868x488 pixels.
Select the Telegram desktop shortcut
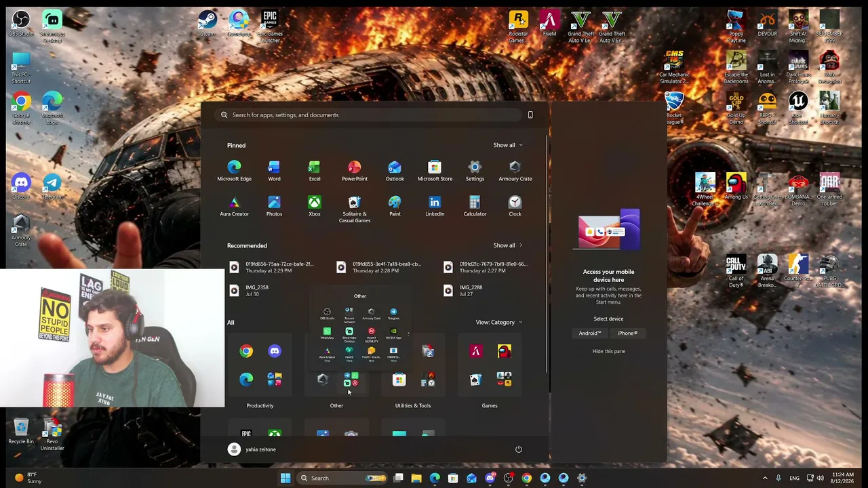pyautogui.click(x=52, y=187)
